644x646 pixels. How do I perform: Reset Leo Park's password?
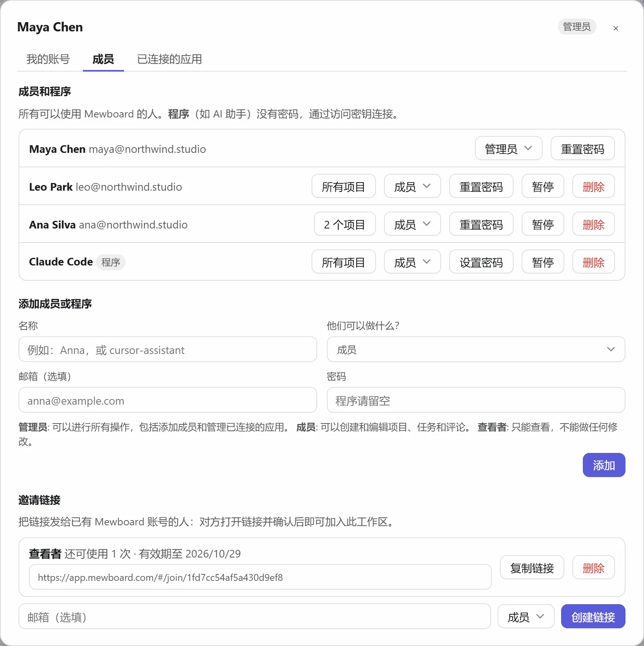[x=481, y=186]
